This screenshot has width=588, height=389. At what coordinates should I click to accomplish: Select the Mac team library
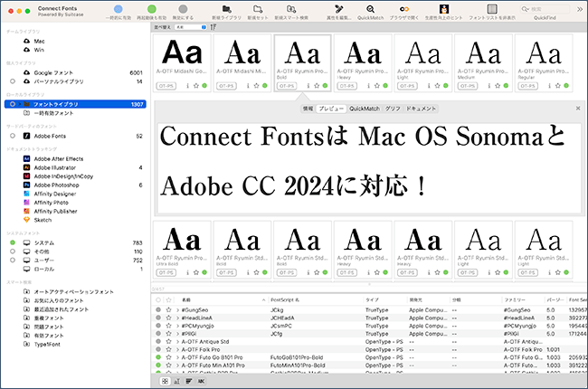click(40, 42)
